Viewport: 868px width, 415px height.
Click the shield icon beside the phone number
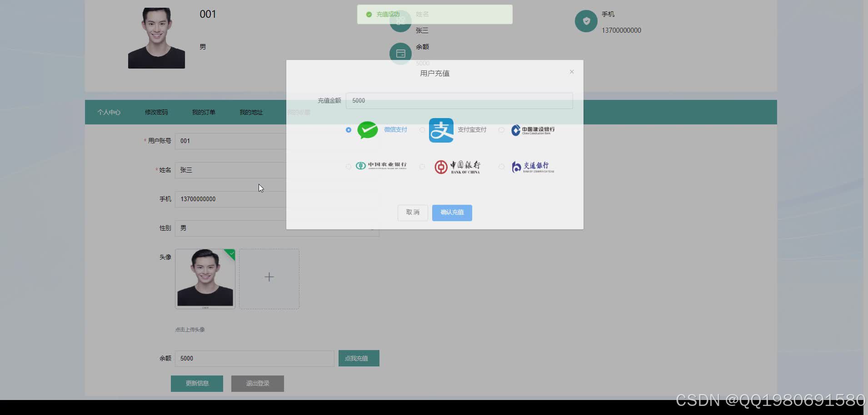click(x=586, y=21)
